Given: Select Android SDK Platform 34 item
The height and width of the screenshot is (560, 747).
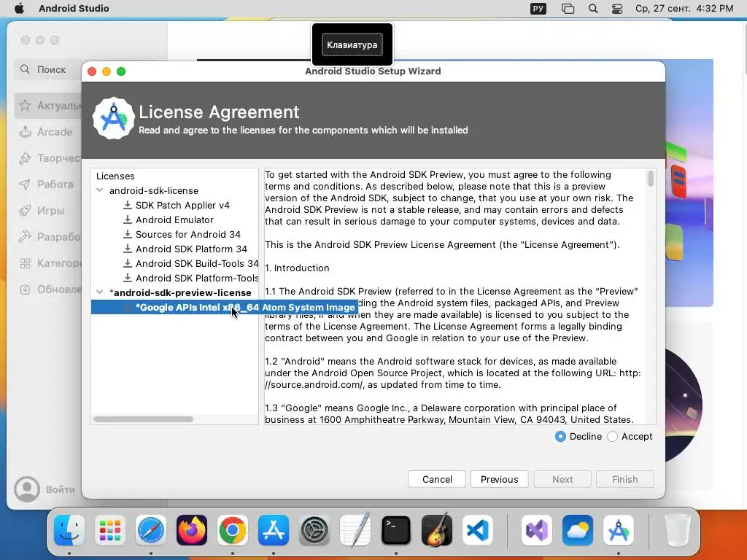Looking at the screenshot, I should (x=191, y=249).
